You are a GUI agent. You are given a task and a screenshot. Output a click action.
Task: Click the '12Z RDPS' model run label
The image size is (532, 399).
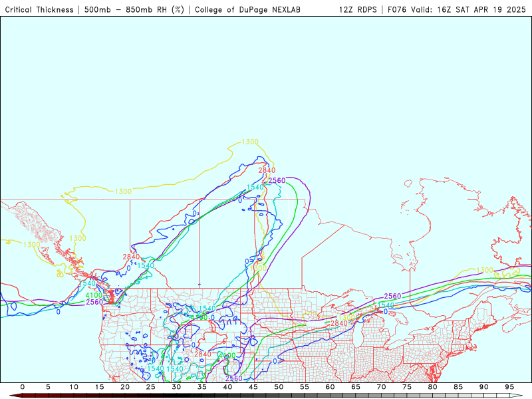point(358,10)
